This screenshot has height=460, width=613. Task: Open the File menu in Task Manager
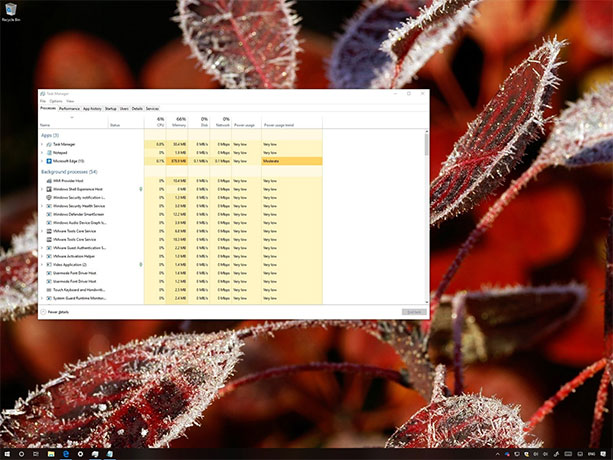click(x=43, y=101)
